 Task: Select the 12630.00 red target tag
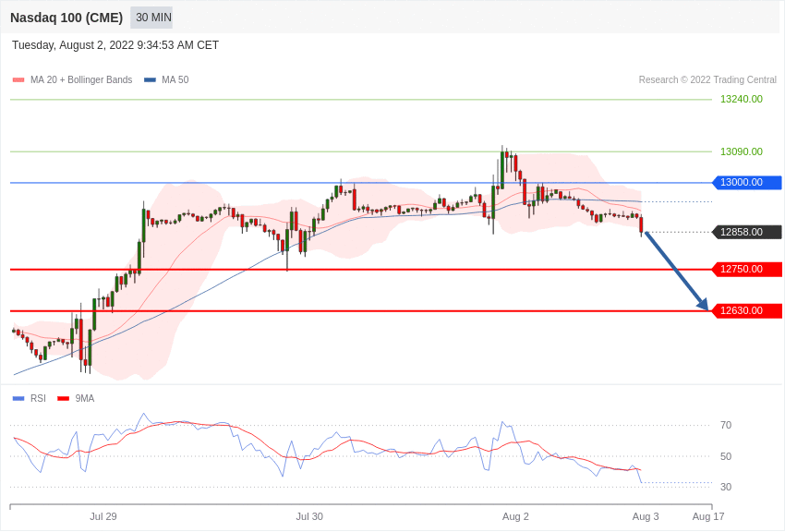click(747, 311)
